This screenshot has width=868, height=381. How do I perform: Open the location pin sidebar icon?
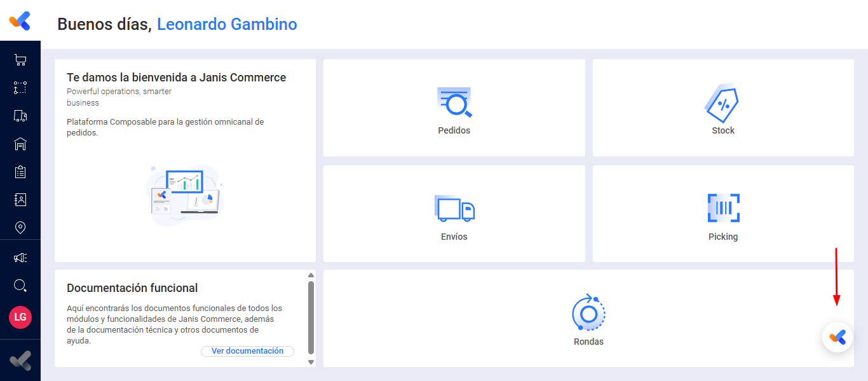[x=20, y=228]
